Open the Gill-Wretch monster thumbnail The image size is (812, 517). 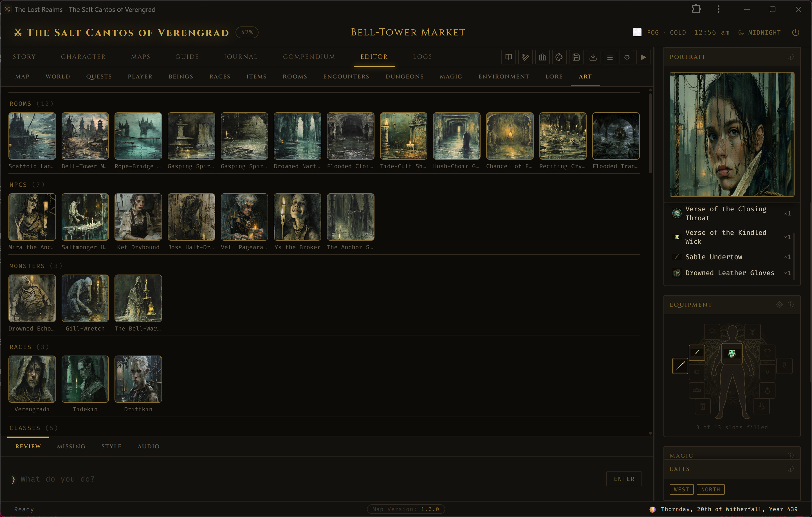pos(85,298)
